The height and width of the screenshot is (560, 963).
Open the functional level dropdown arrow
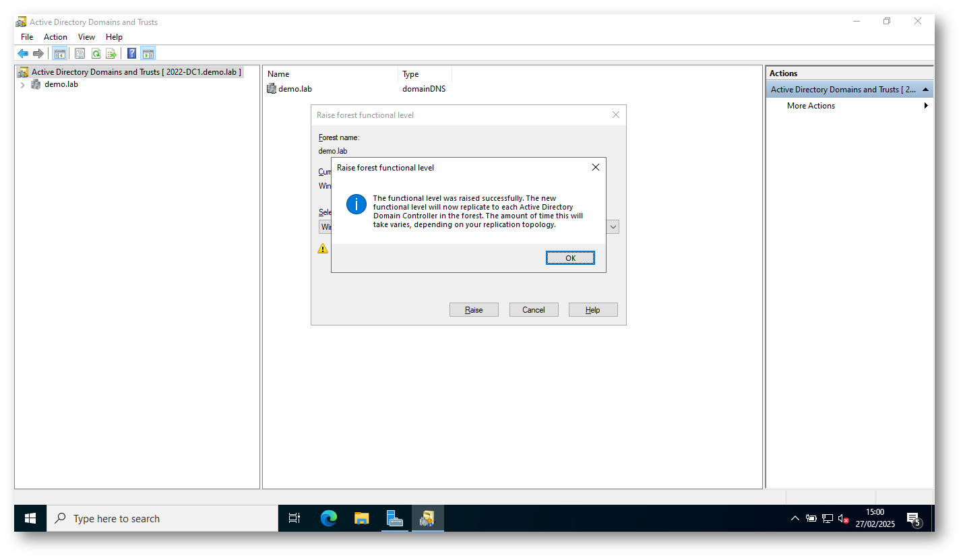(x=613, y=227)
